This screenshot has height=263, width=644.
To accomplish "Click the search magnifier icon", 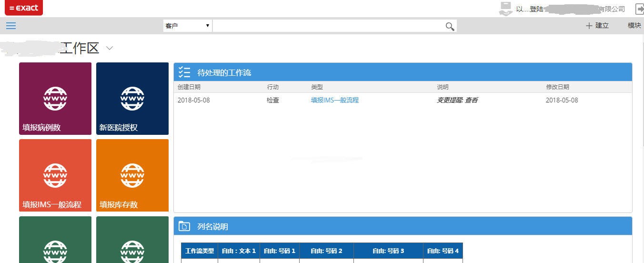I will 450,26.
